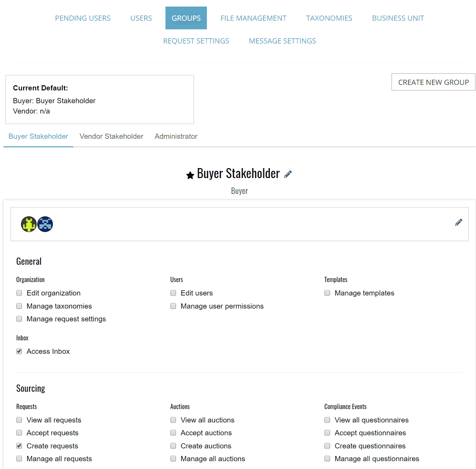Toggle Manage all requests checkbox
Image resolution: width=476 pixels, height=469 pixels.
pyautogui.click(x=19, y=459)
